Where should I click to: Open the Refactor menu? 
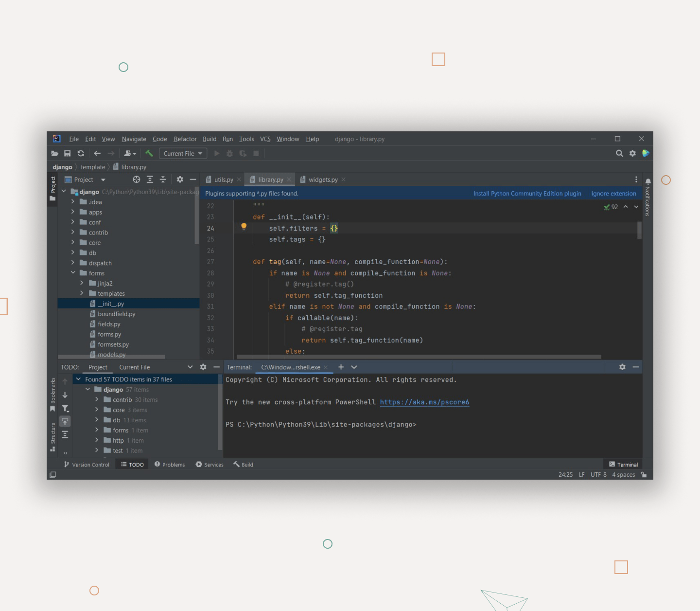(x=185, y=139)
